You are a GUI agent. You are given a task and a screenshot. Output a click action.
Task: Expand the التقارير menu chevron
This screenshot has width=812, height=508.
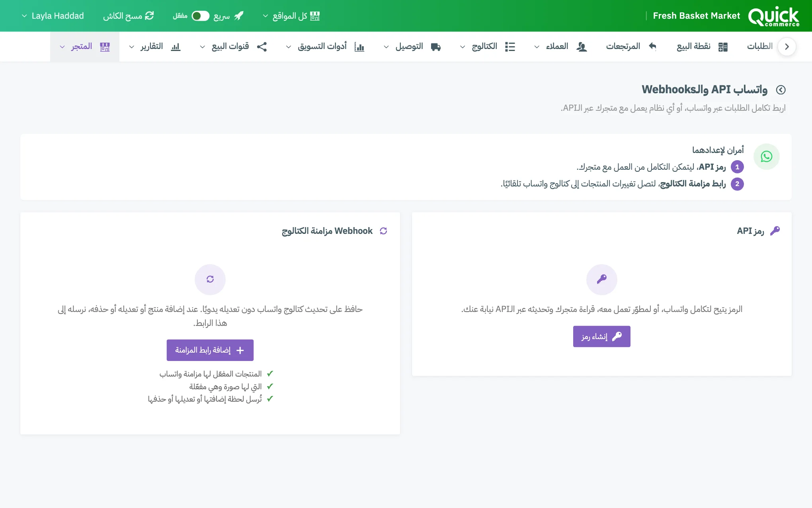pos(131,47)
